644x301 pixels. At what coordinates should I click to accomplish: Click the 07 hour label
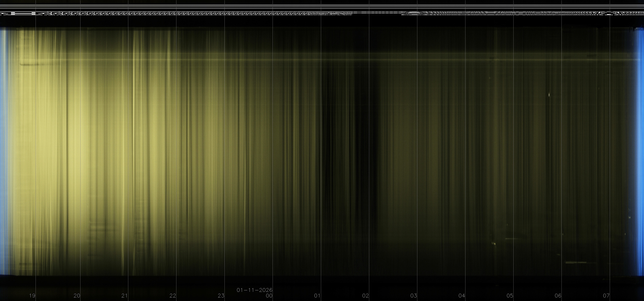coord(606,296)
